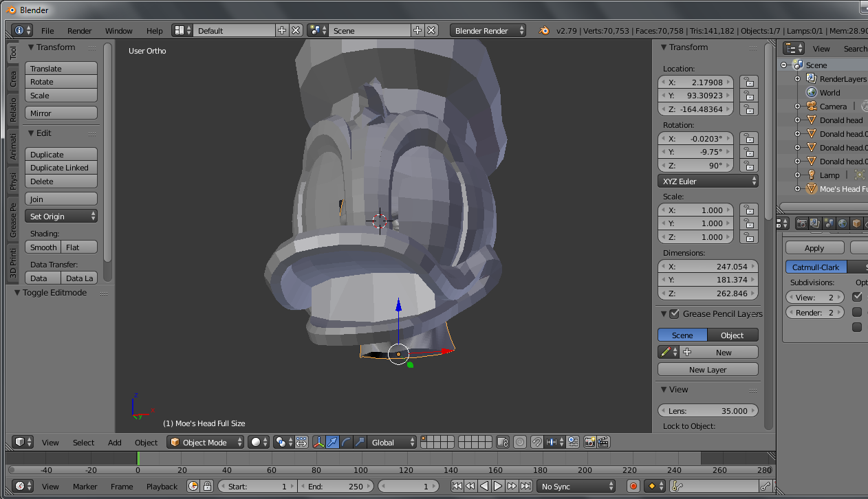This screenshot has width=868, height=499.
Task: Click the red auto-keyframe record button
Action: [633, 486]
